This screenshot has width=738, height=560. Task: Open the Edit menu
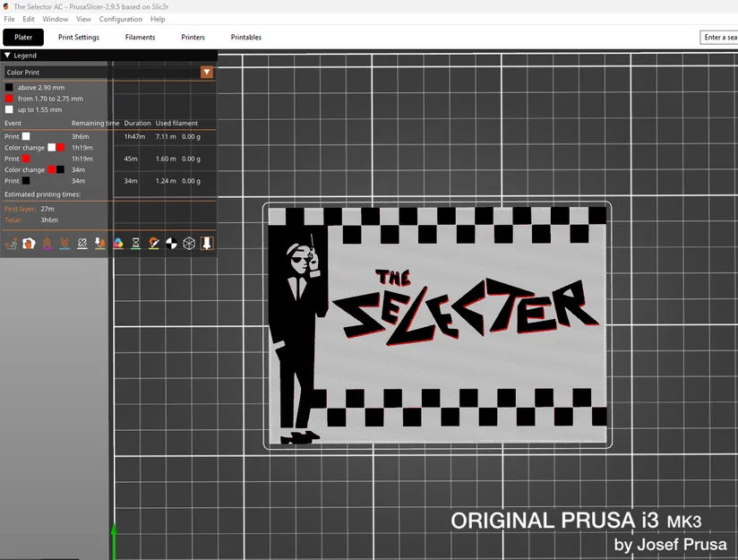point(29,20)
